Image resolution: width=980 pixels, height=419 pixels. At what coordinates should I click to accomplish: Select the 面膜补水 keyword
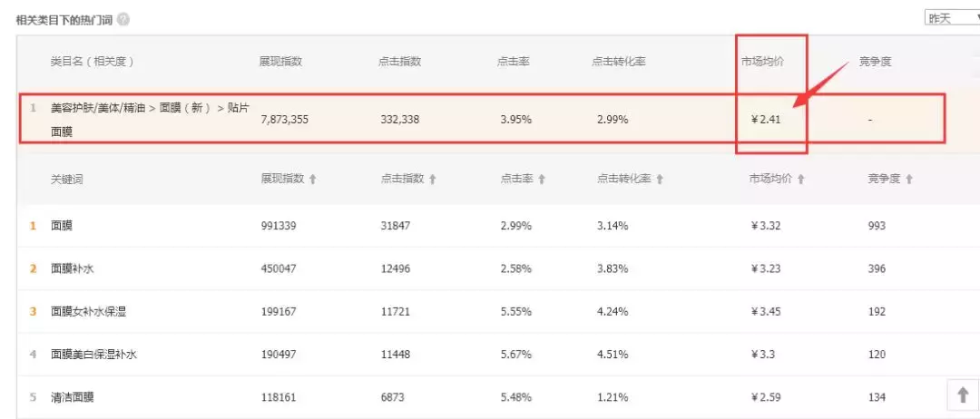(74, 268)
